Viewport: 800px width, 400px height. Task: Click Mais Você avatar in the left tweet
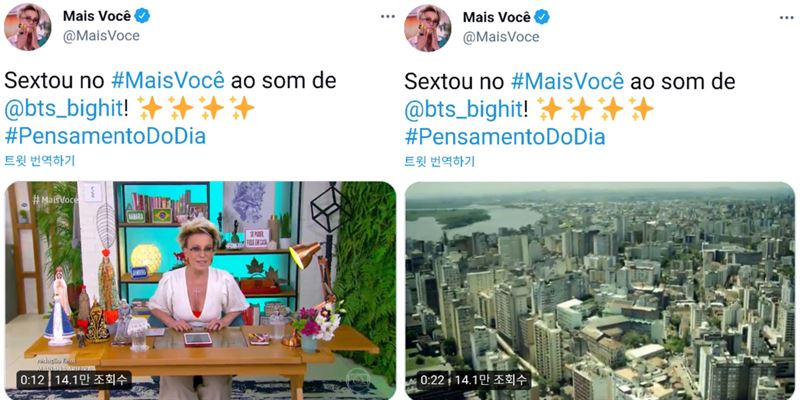click(x=28, y=27)
